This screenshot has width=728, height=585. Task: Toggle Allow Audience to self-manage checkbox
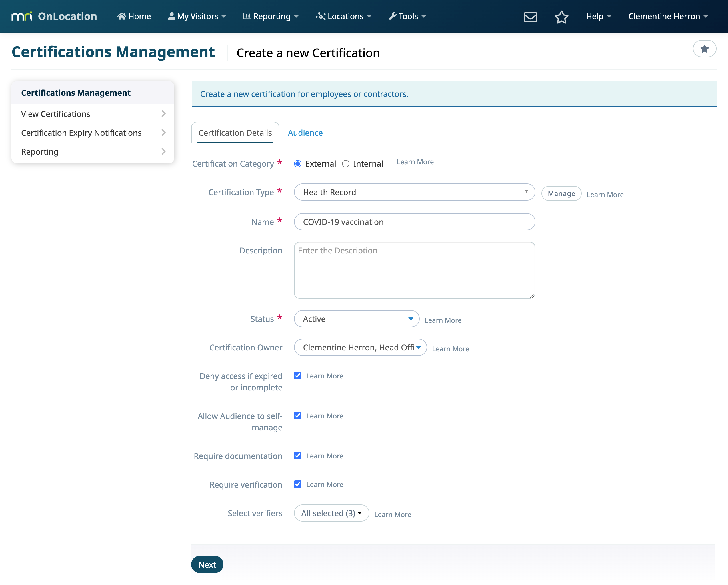pyautogui.click(x=297, y=416)
